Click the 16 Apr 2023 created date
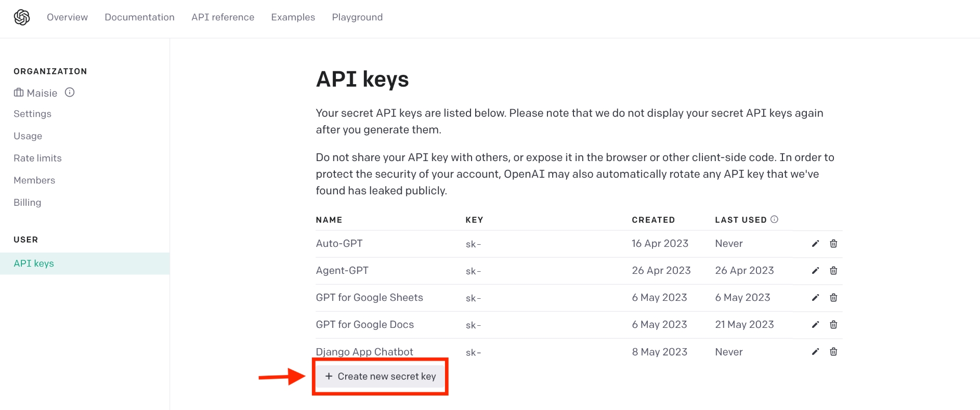The height and width of the screenshot is (410, 980). tap(660, 244)
